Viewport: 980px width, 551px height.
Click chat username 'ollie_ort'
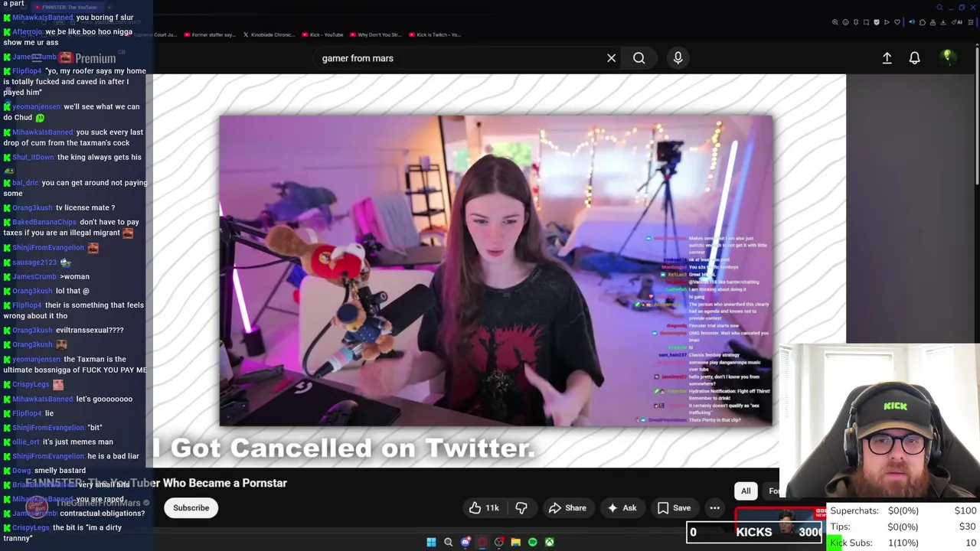coord(25,442)
